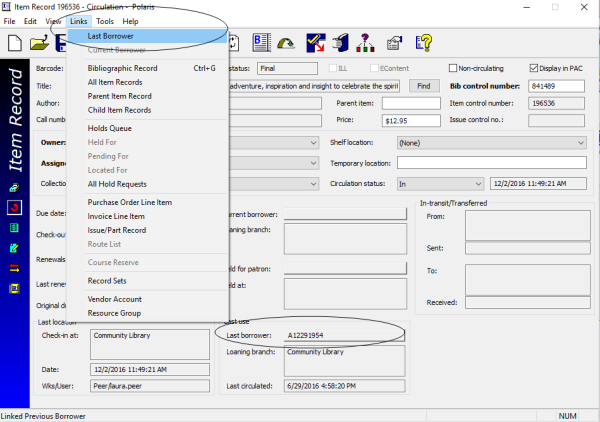This screenshot has height=422, width=600.
Task: Open the File menu
Action: click(9, 21)
